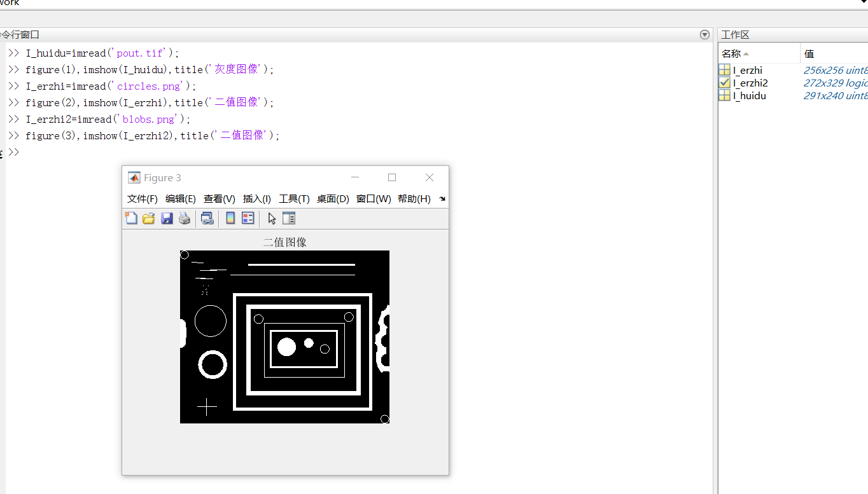
Task: Select variable I_huidu in the workspace
Action: point(748,95)
